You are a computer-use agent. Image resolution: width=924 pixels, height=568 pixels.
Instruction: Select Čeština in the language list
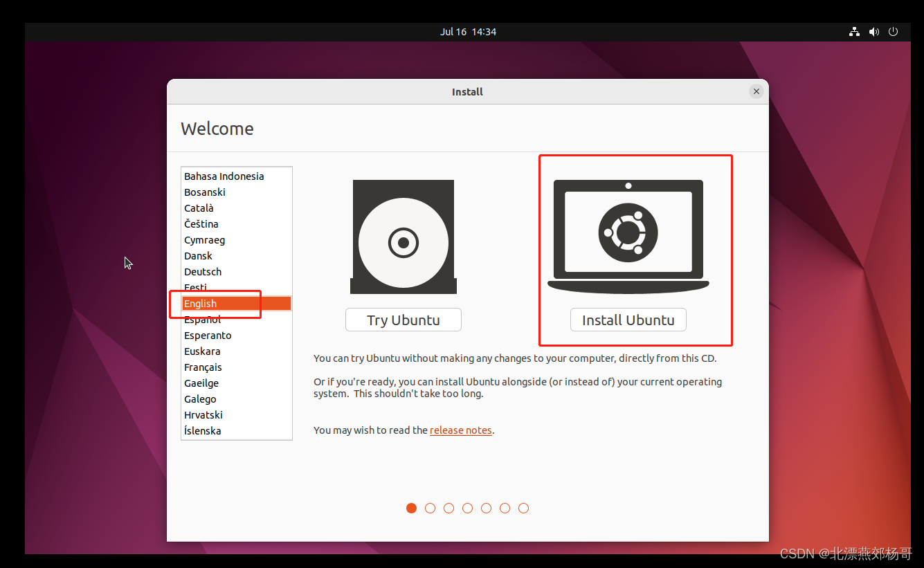click(237, 224)
